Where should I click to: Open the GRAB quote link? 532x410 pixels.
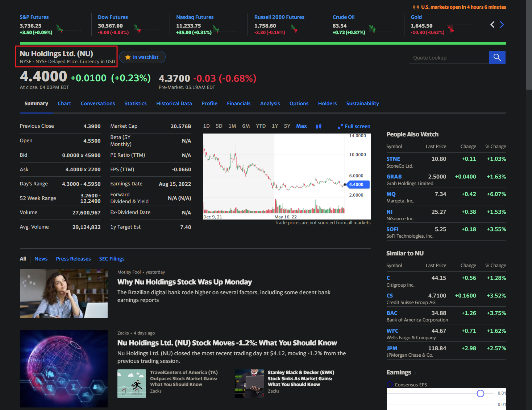[x=394, y=177]
